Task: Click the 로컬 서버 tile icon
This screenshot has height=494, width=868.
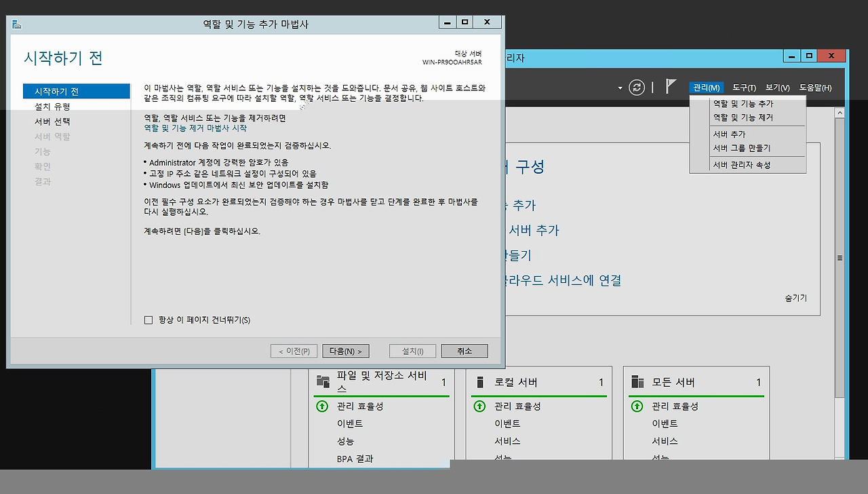Action: coord(480,382)
